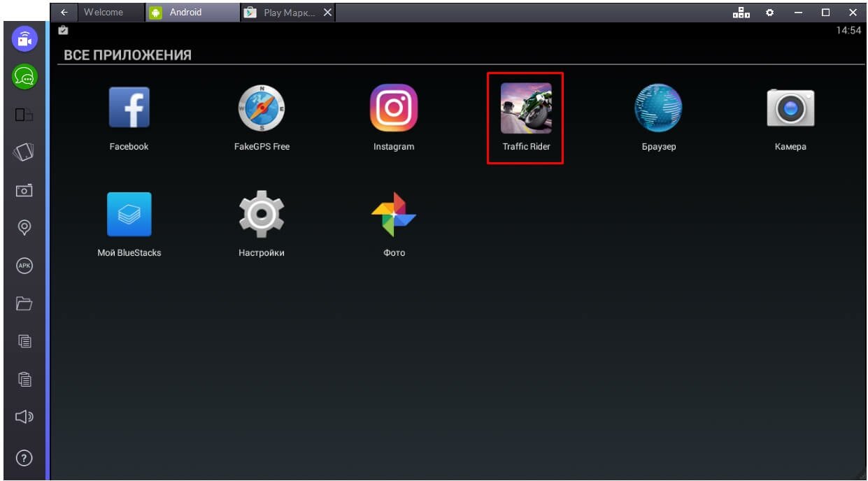This screenshot has height=481, width=868.
Task: Open the green chat sidebar icon
Action: [x=24, y=77]
